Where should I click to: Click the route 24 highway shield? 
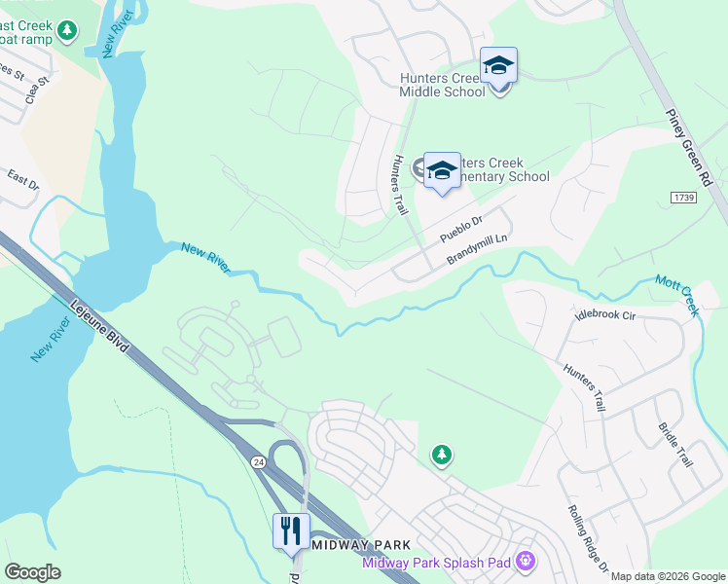(259, 462)
